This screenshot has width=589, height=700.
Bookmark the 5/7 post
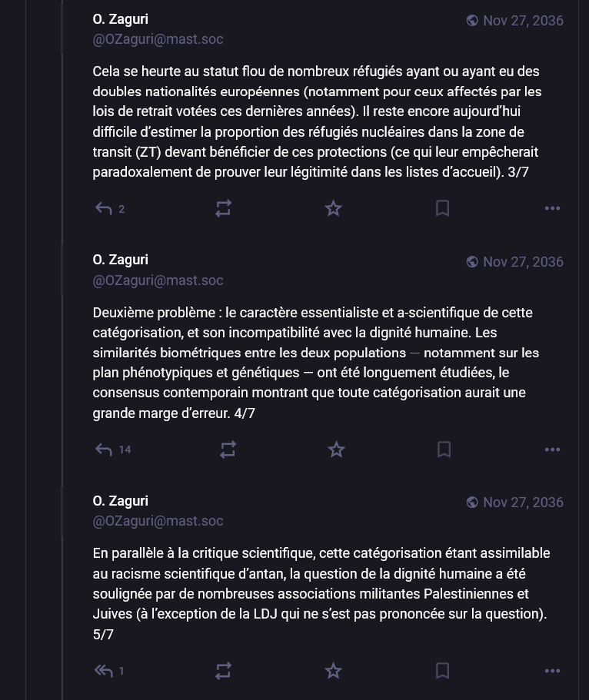pyautogui.click(x=442, y=671)
